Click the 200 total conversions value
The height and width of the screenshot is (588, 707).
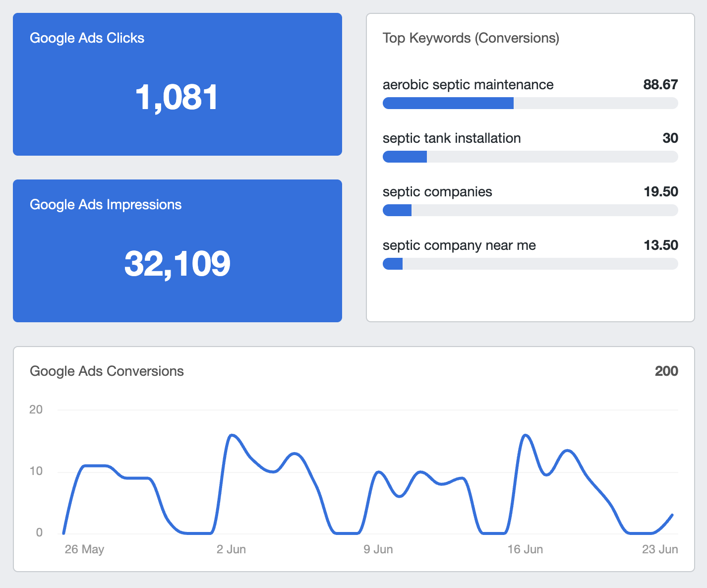click(666, 371)
